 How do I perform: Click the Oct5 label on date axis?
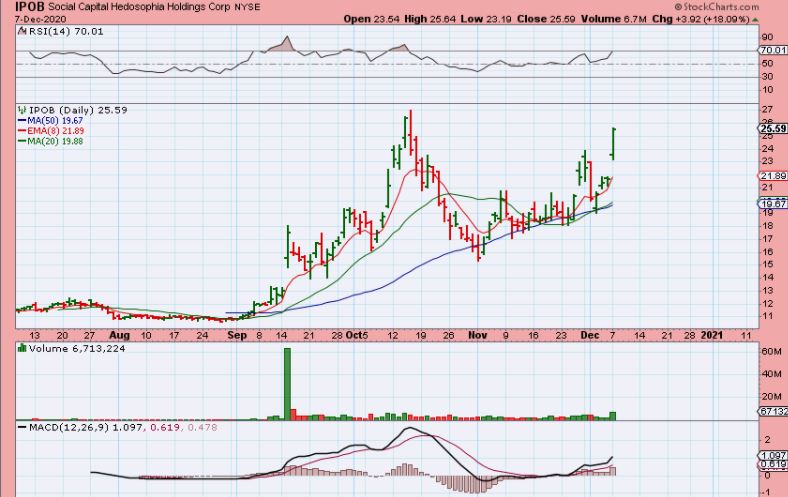[357, 335]
